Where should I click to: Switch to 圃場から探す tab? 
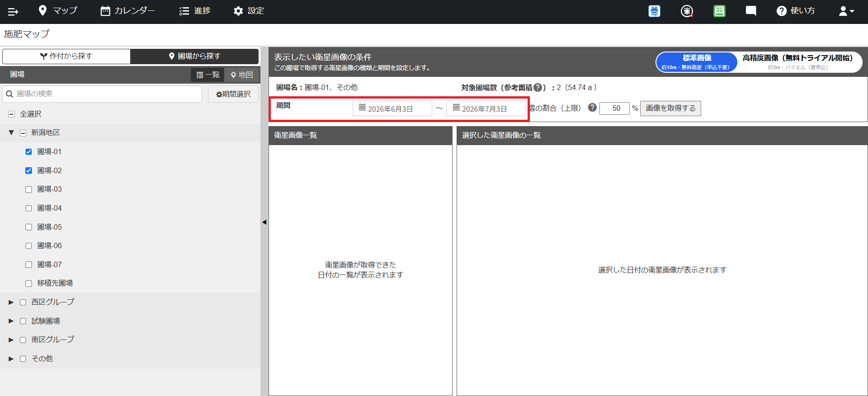pos(194,56)
